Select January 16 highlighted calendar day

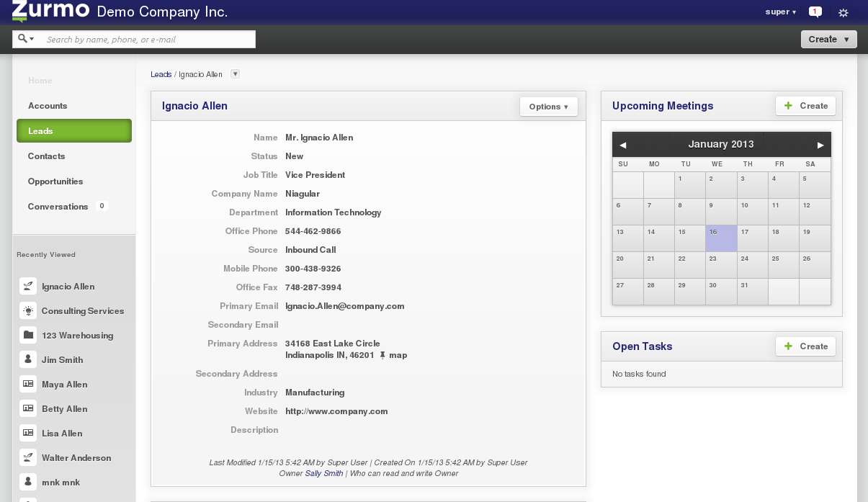[721, 238]
